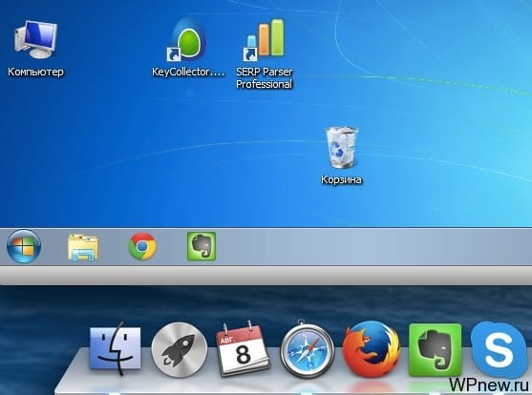Click the "SERP Parser Professional" text label
Screen dimensions: 532x395
pyautogui.click(x=265, y=78)
